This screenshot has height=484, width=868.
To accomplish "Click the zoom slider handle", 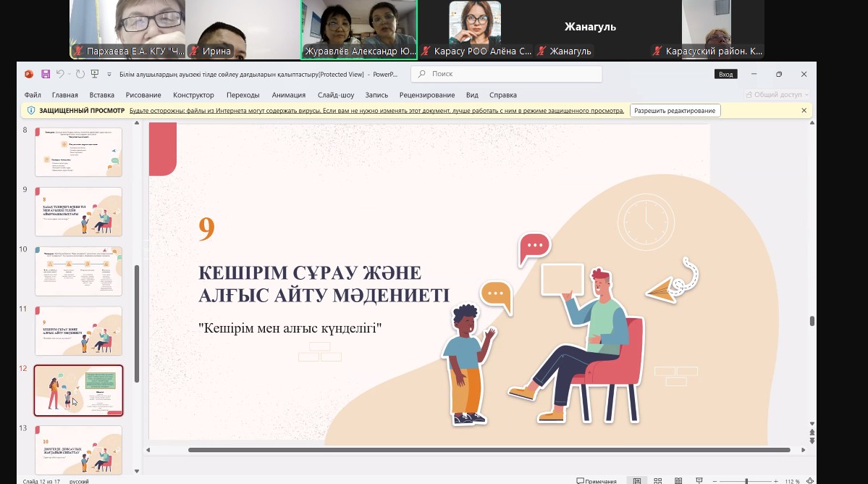I will point(746,481).
